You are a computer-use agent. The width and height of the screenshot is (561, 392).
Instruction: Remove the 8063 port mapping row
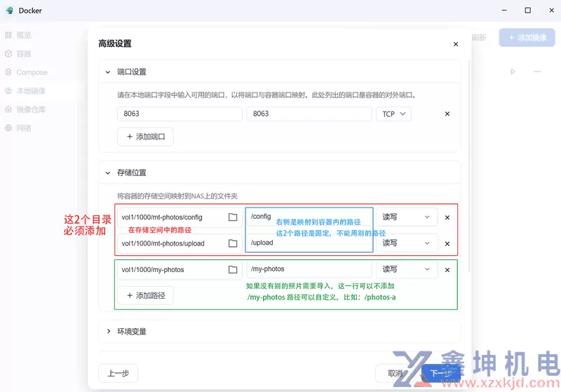447,114
